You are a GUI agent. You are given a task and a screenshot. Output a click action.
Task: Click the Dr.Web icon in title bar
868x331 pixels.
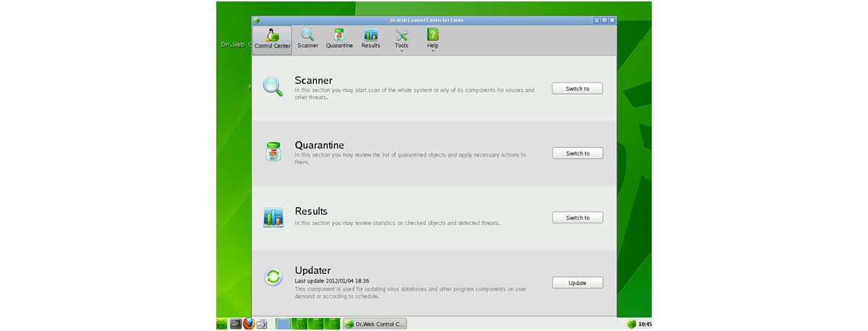pos(257,20)
